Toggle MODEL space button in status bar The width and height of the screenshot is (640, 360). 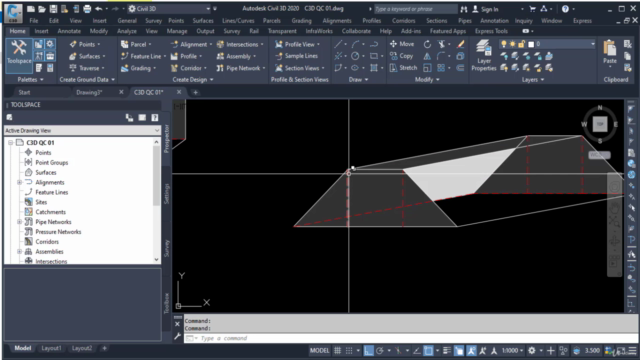[x=319, y=350]
